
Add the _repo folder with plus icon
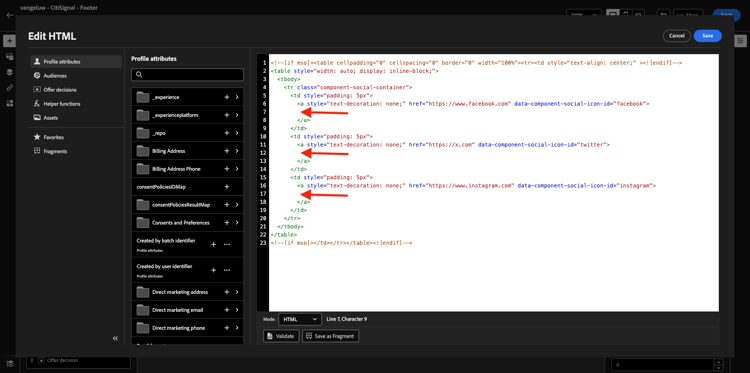[227, 133]
